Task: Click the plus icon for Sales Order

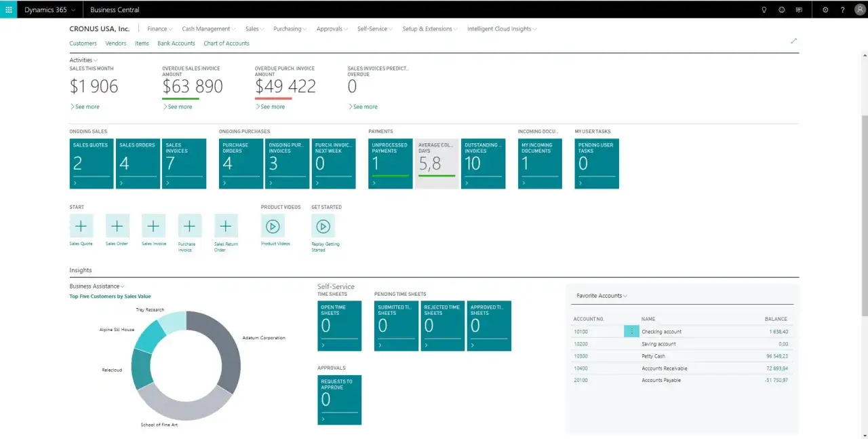Action: point(117,226)
